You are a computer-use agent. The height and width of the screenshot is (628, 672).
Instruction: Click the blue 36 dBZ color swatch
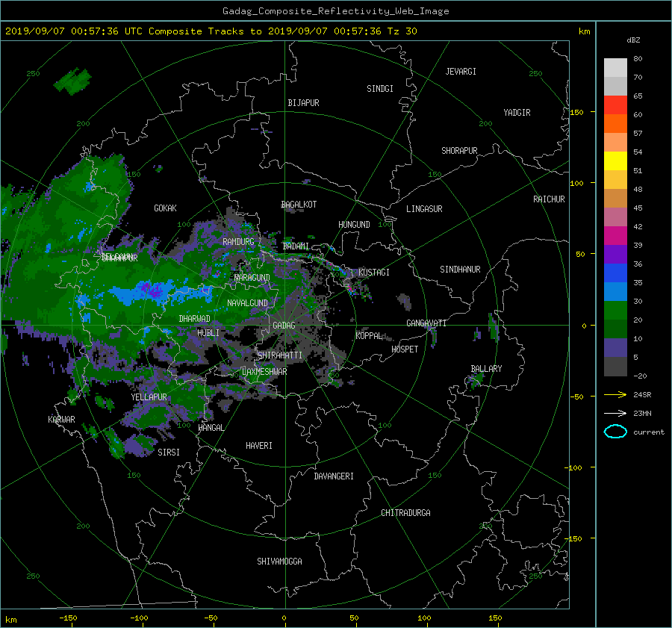[x=615, y=273]
